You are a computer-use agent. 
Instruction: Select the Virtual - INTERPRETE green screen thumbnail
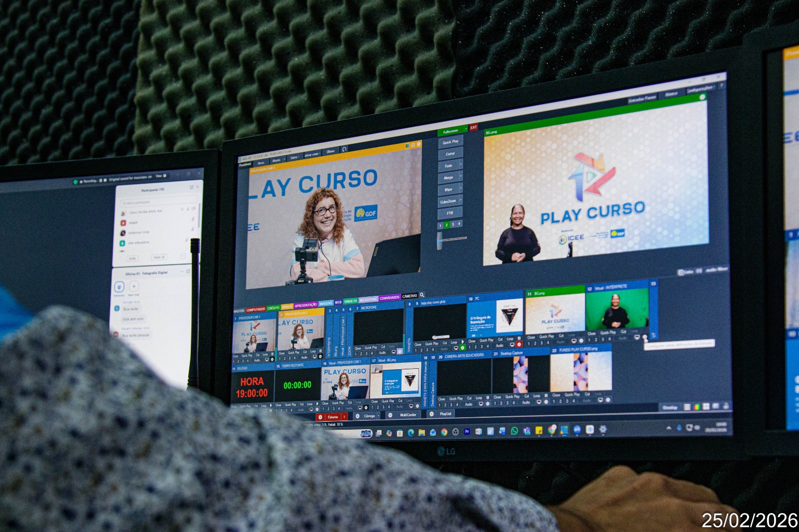click(616, 309)
